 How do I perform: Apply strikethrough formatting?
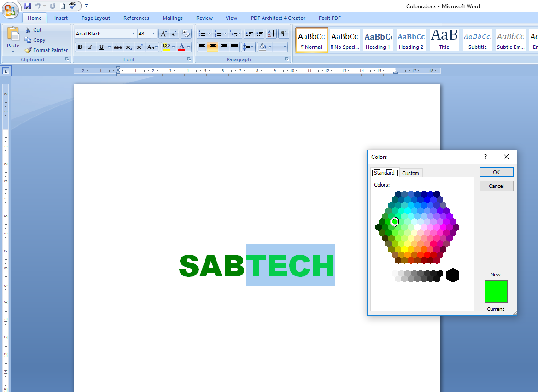(118, 47)
